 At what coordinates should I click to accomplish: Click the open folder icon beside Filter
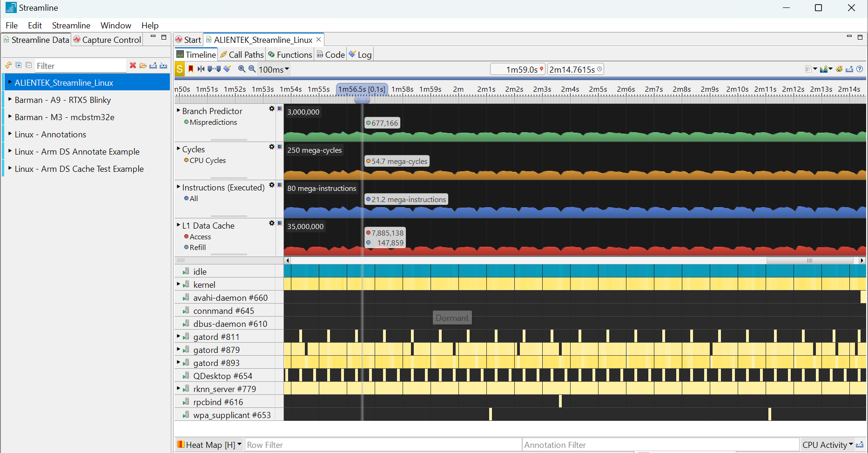coord(143,66)
